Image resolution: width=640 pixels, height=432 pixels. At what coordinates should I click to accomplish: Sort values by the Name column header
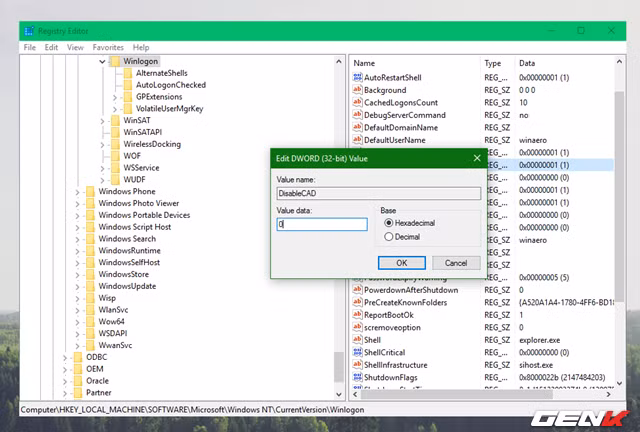pyautogui.click(x=410, y=62)
